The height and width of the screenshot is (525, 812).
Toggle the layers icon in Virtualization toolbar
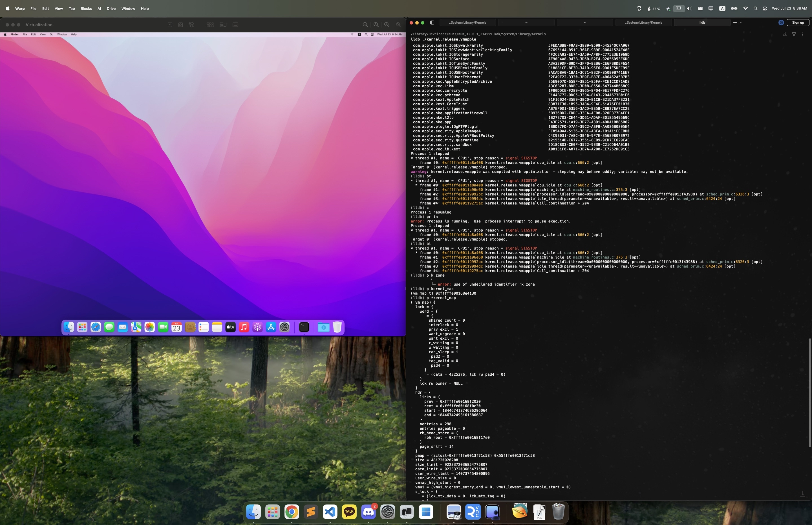[x=192, y=25]
